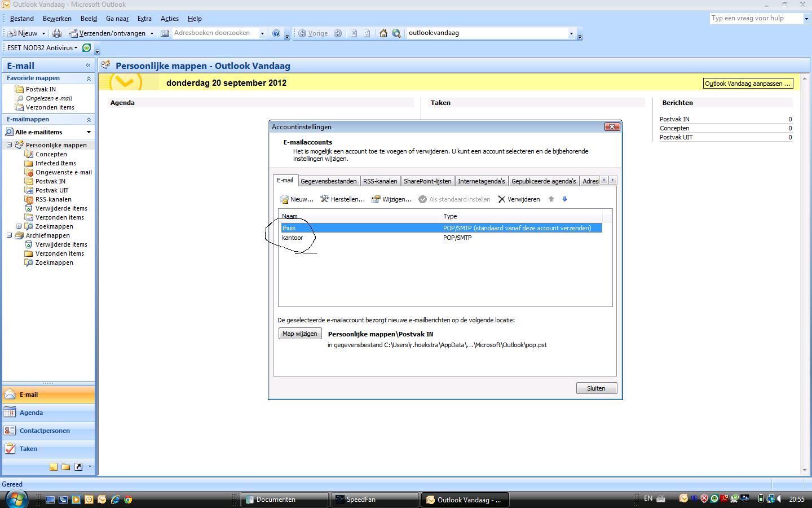This screenshot has width=812, height=508.
Task: Switch to Gepubliceerde agenda's tab
Action: click(x=544, y=181)
